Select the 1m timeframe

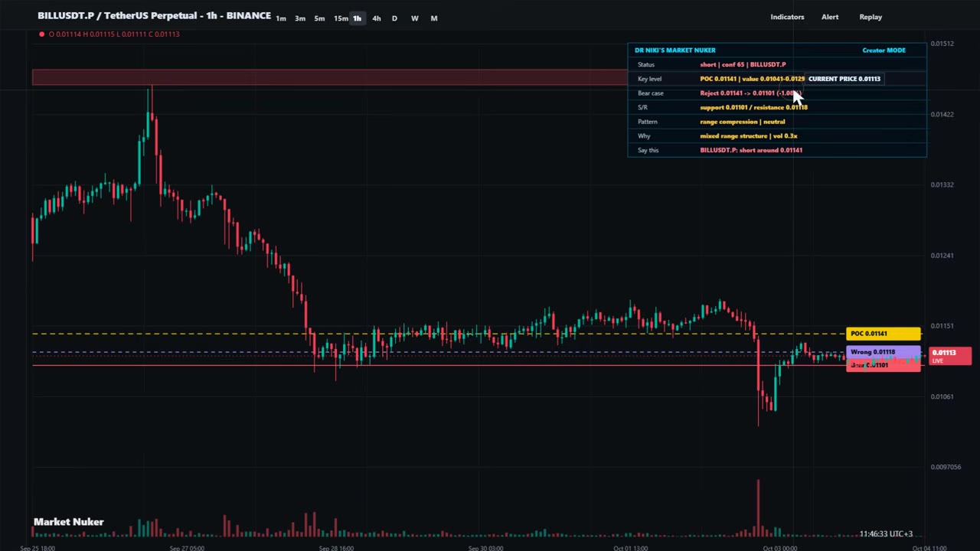pos(281,18)
